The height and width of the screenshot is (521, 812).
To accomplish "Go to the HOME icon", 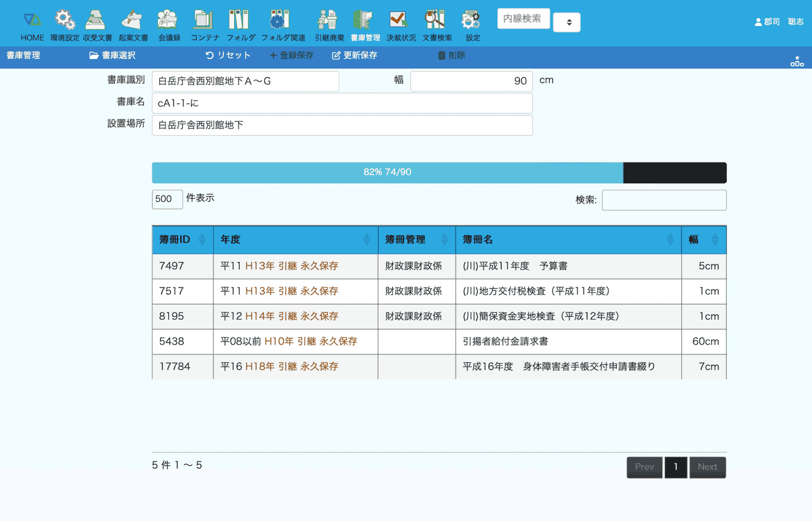I will point(32,21).
